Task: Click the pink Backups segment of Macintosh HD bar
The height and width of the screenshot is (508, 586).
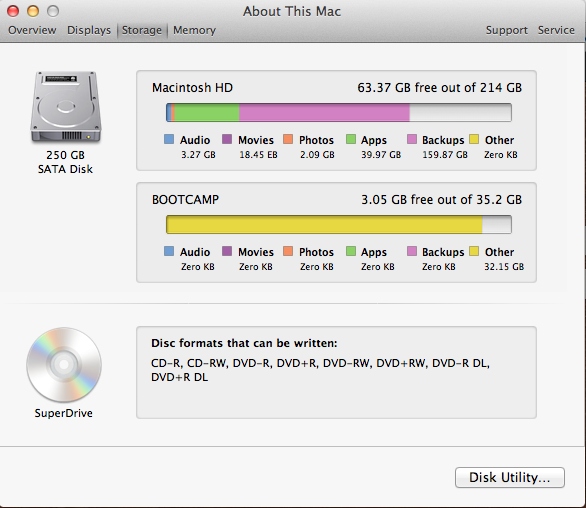Action: point(324,113)
